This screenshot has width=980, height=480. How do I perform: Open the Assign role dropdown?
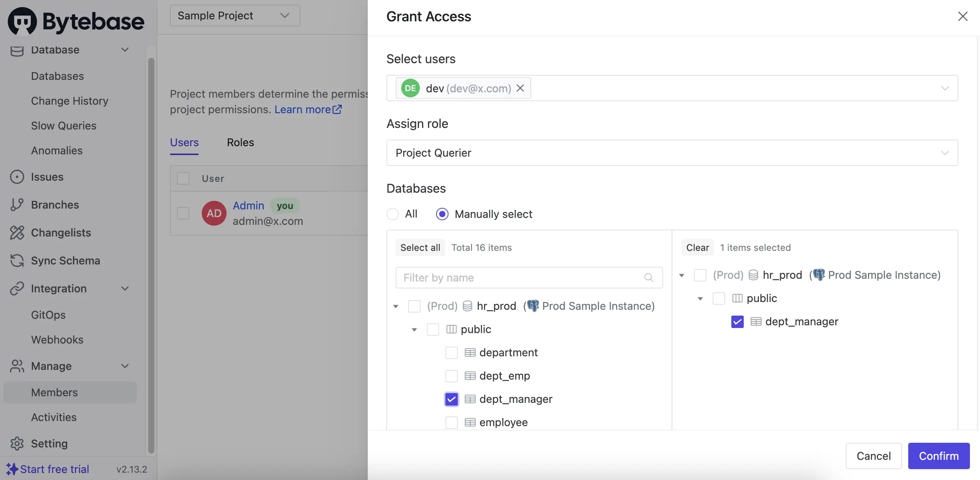pos(672,153)
